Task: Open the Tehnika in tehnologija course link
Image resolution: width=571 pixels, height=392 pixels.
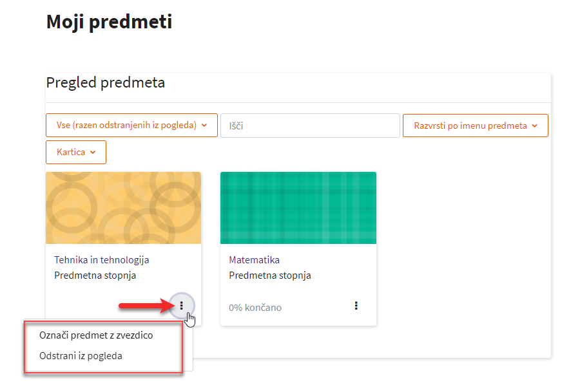Action: (102, 260)
